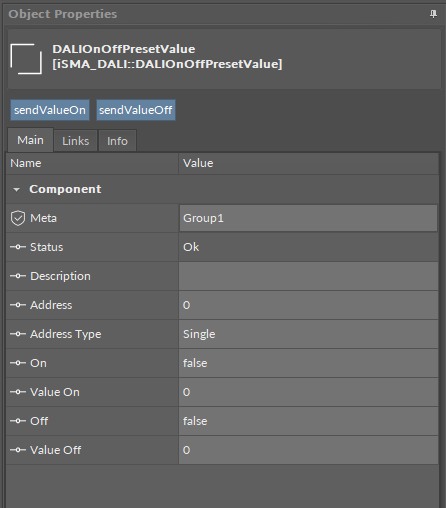The height and width of the screenshot is (508, 446).
Task: Click the sendValueOn action button
Action: pyautogui.click(x=50, y=110)
